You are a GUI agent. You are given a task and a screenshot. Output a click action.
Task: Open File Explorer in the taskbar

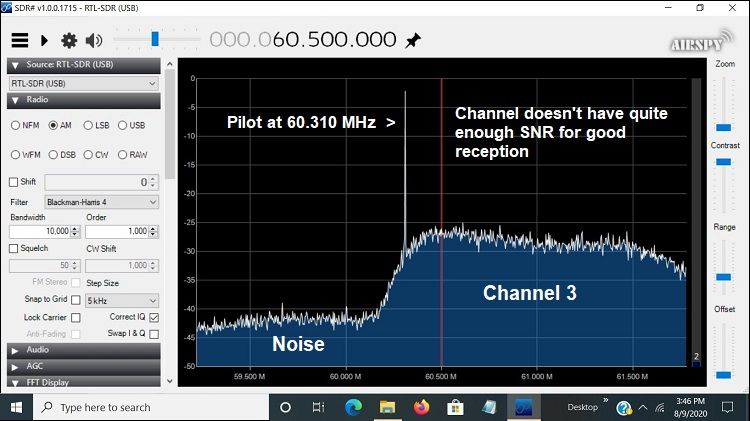[x=387, y=407]
